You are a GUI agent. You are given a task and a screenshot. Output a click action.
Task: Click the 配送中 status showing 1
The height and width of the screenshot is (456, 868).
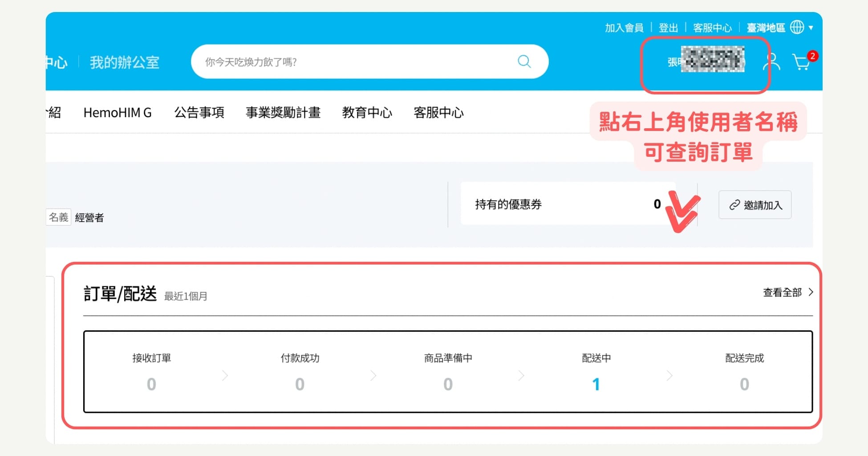[596, 383]
